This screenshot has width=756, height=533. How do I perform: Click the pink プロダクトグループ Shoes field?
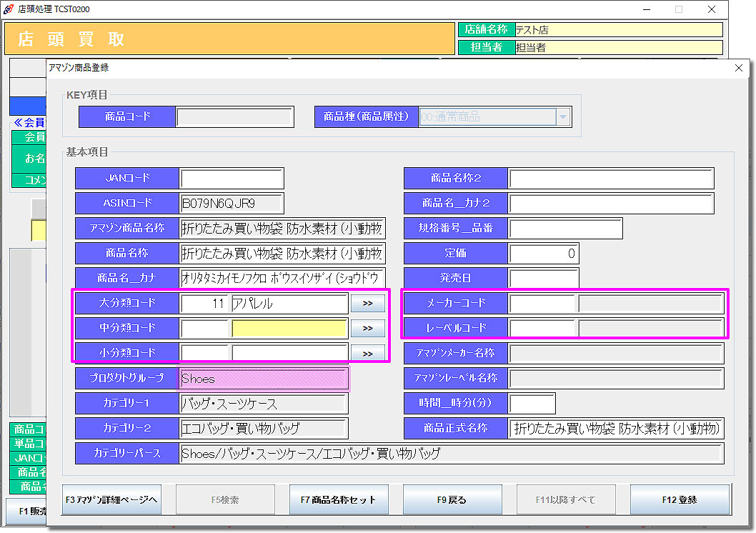point(264,379)
